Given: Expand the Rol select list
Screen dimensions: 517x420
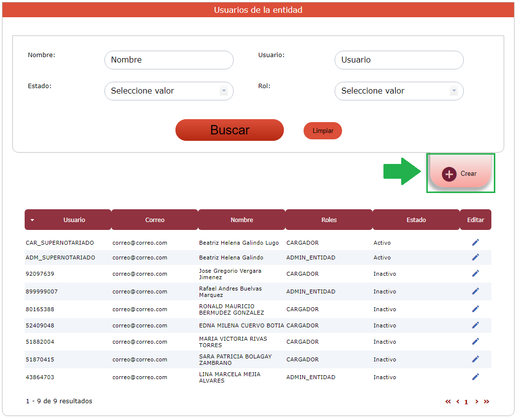Looking at the screenshot, I should 399,91.
